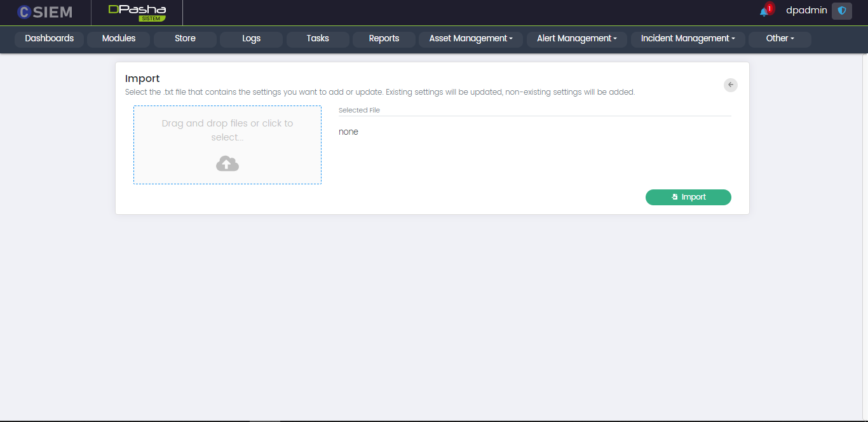Expand the Alert Management dropdown

(x=577, y=39)
